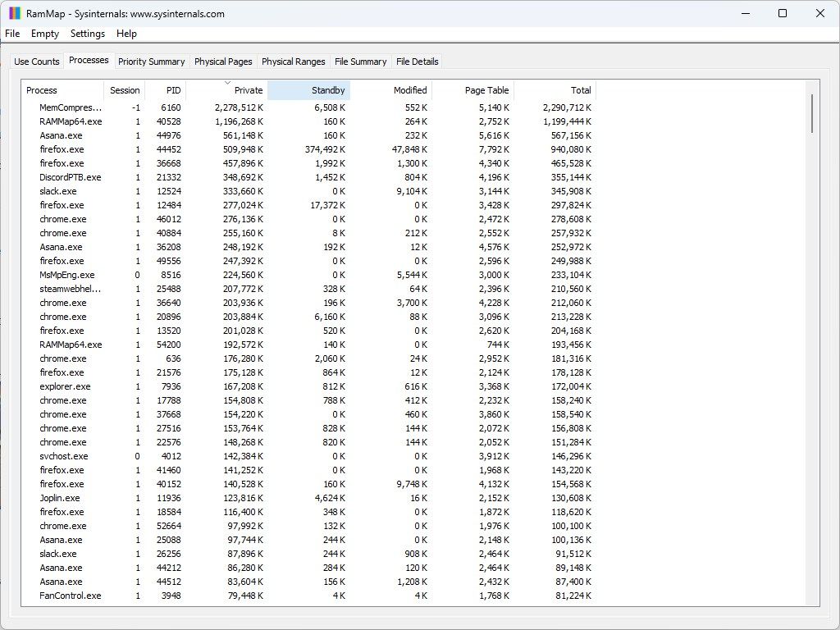Open the Help menu

pyautogui.click(x=126, y=34)
